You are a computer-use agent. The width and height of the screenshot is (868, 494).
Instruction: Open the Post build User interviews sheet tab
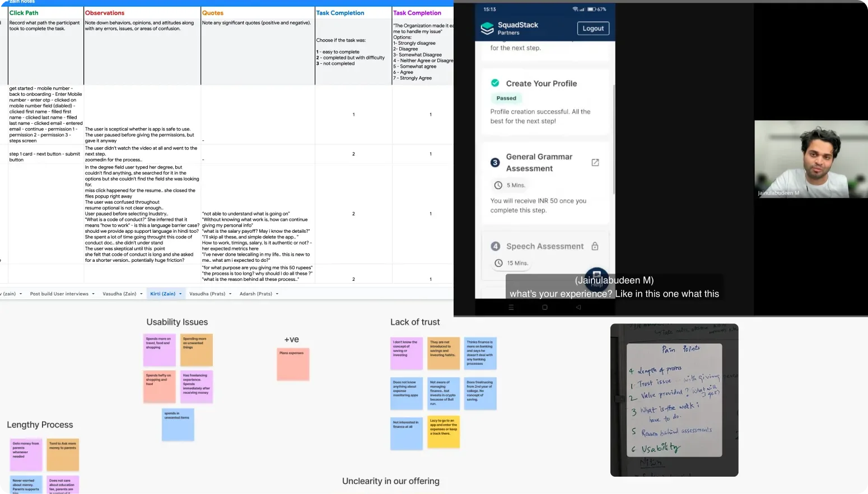59,294
